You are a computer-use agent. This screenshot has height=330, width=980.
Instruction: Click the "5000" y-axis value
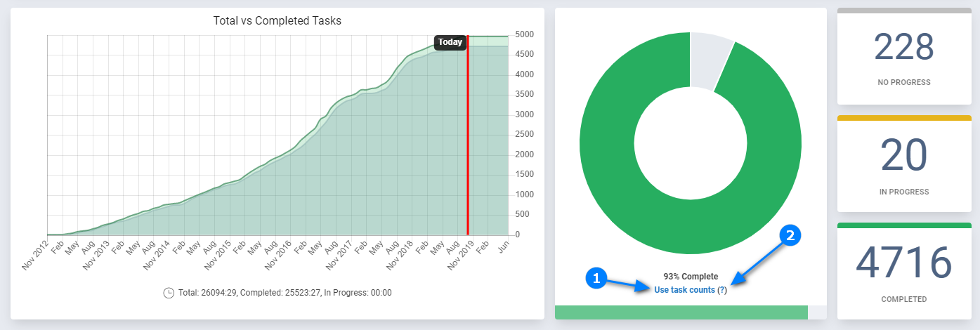525,34
